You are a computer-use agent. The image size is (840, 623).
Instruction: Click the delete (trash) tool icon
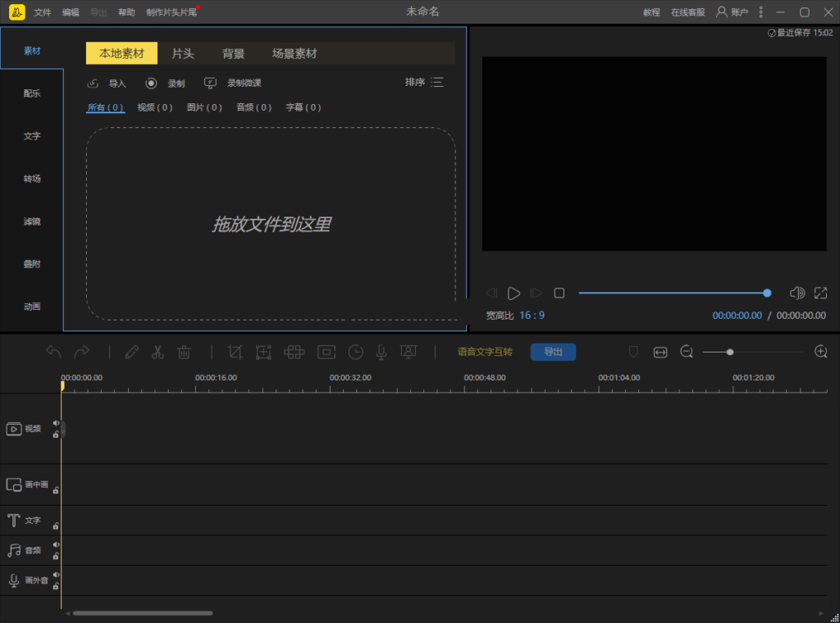[184, 352]
